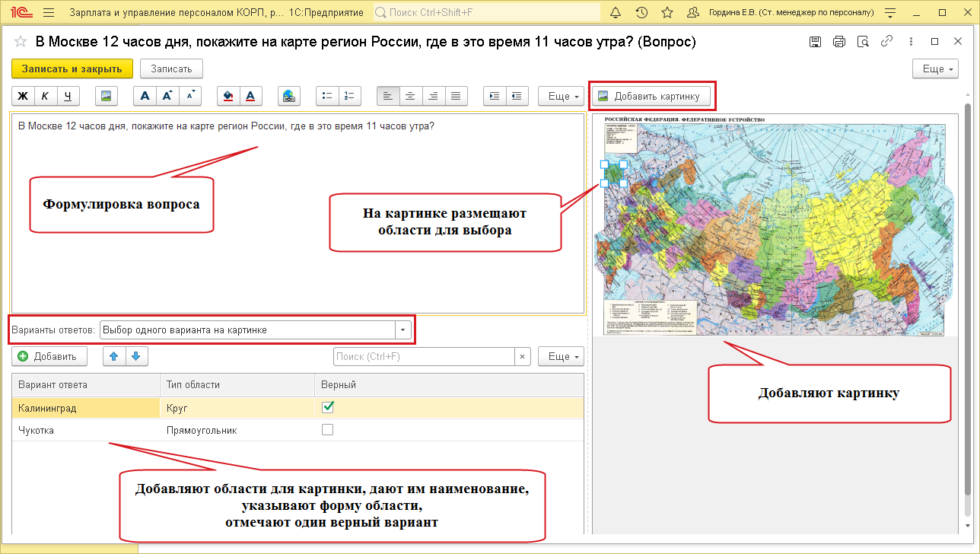Add this question to favorites star
Screen dimensions: 980x554
pyautogui.click(x=21, y=42)
